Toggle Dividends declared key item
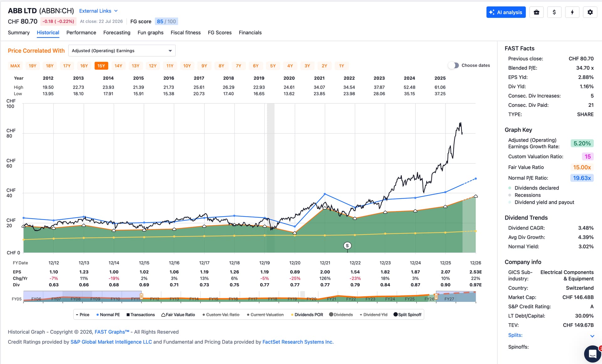 click(534, 188)
